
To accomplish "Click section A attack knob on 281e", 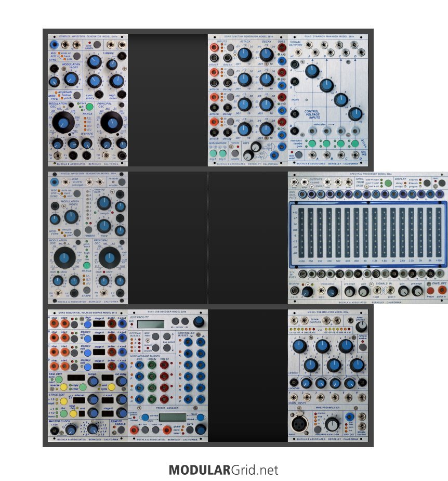I will [x=244, y=54].
